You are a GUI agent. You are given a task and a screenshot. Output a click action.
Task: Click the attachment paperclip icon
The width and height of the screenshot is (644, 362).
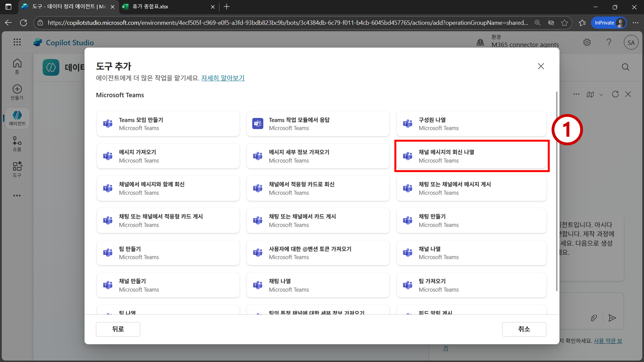point(594,318)
